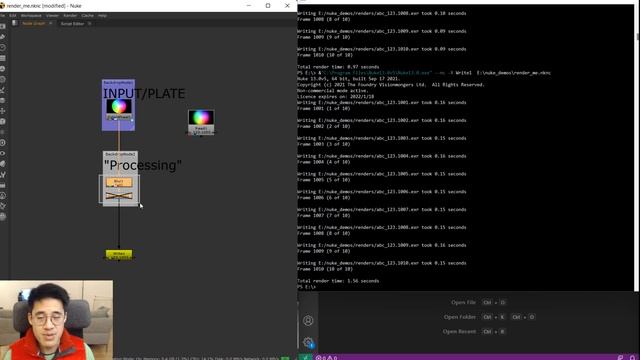Click Open Recent shortcut hint in VS Code
The height and width of the screenshot is (360, 640).
(x=474, y=331)
